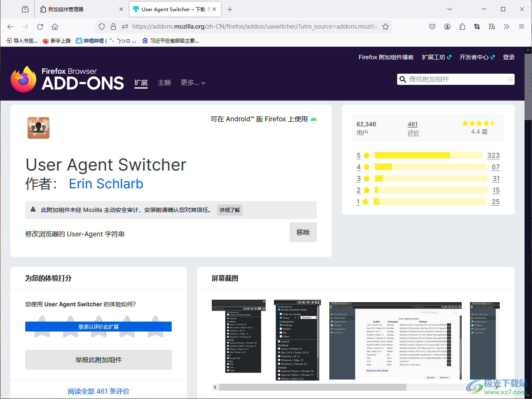532x399 pixels.
Task: Save the page to Pocket
Action: (x=432, y=26)
